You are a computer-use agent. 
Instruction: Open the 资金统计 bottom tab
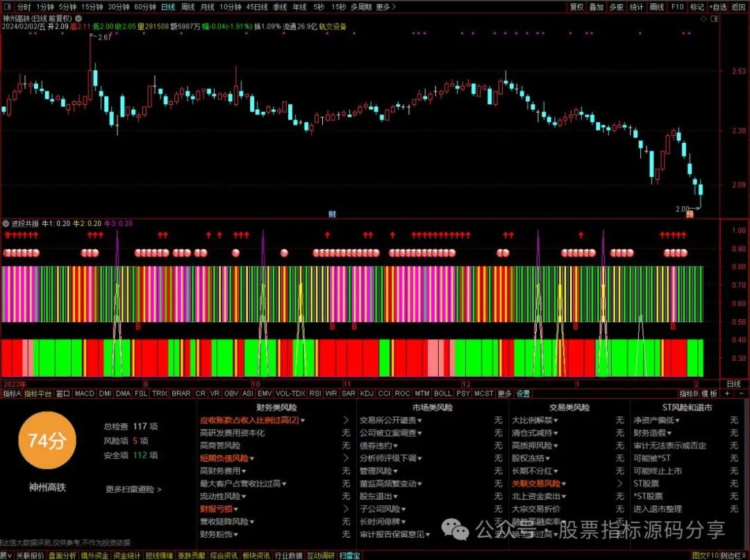pyautogui.click(x=127, y=555)
